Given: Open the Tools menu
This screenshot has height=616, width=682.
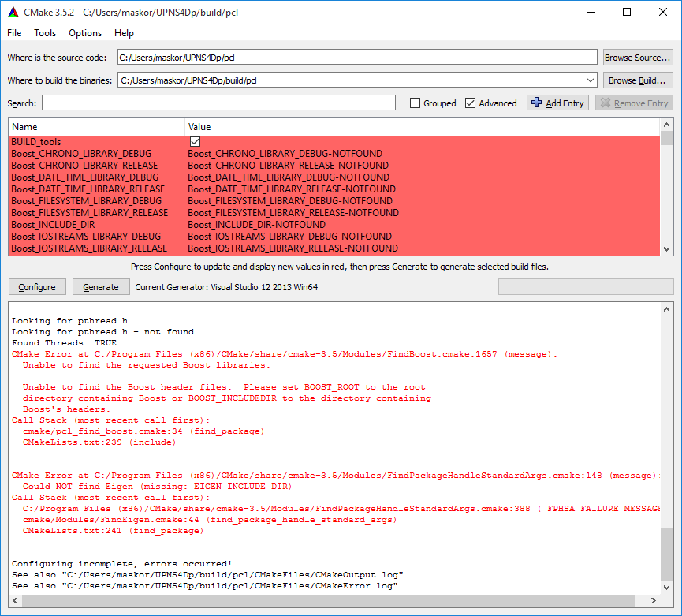Looking at the screenshot, I should point(45,33).
